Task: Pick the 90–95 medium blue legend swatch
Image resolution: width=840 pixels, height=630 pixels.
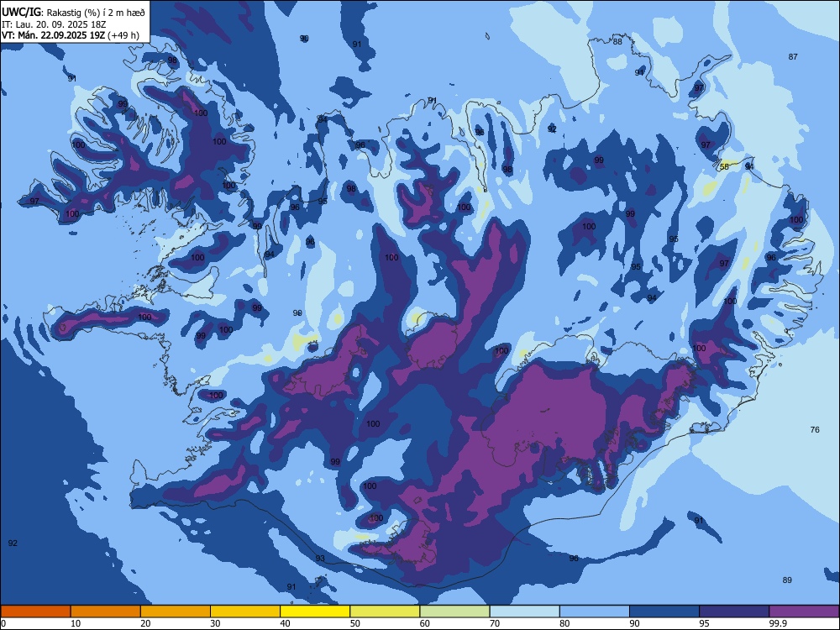Action: coord(664,612)
